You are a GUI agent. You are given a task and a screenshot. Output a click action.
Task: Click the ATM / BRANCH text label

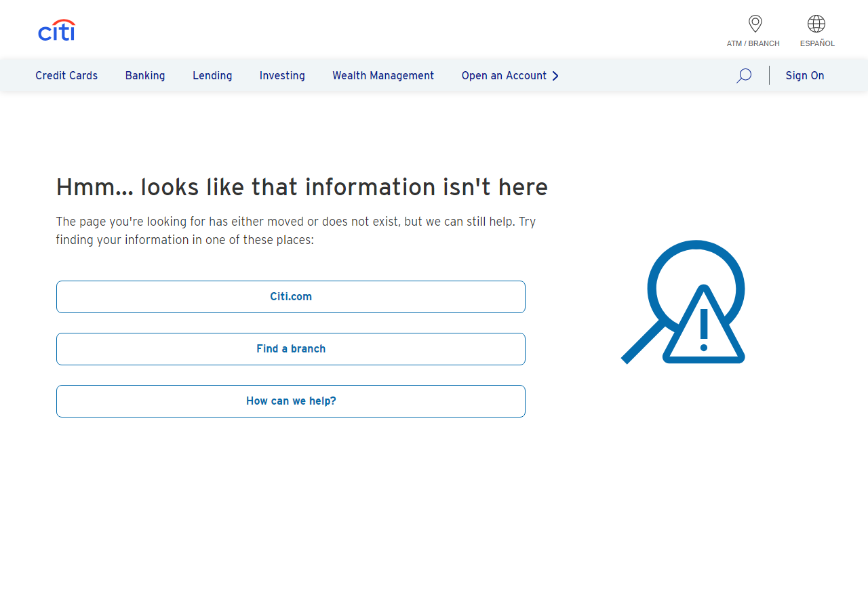coord(753,43)
